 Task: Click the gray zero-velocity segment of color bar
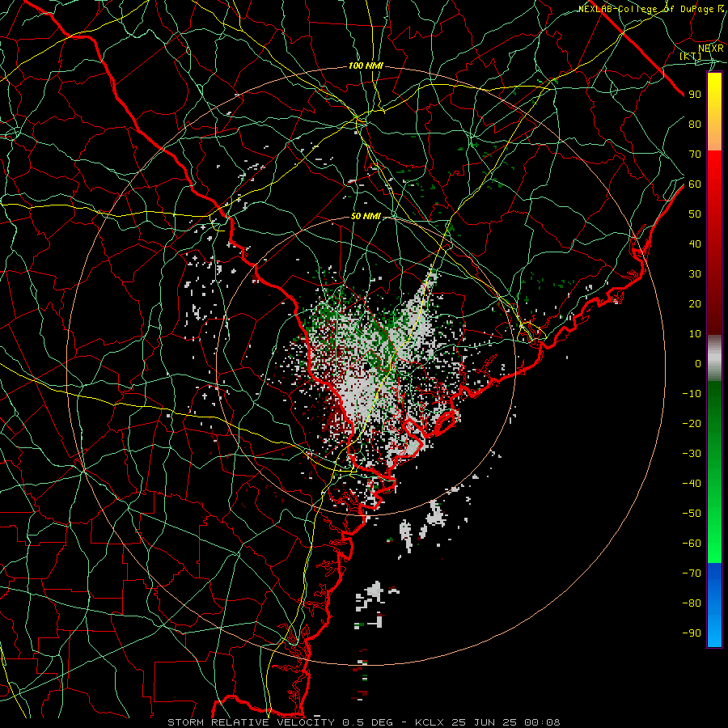(714, 358)
